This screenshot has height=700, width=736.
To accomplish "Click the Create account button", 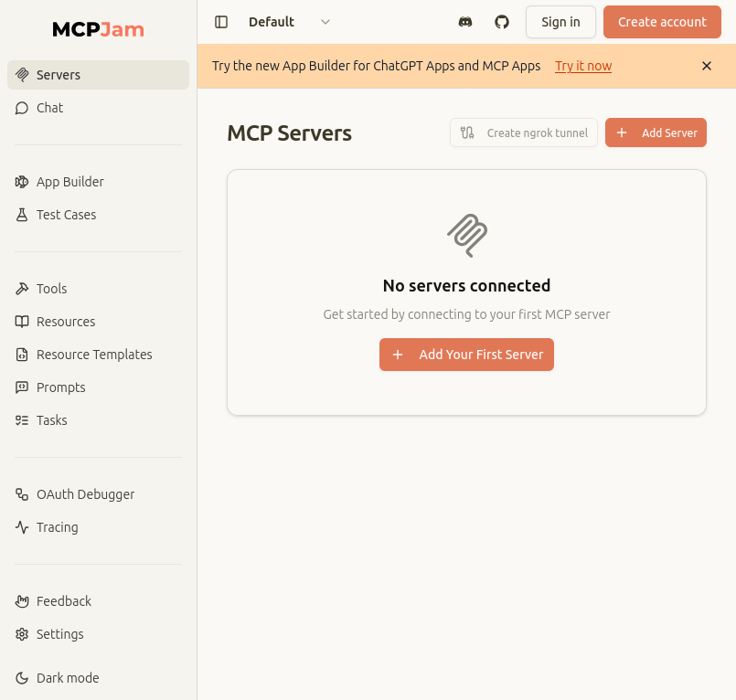I will 662,22.
